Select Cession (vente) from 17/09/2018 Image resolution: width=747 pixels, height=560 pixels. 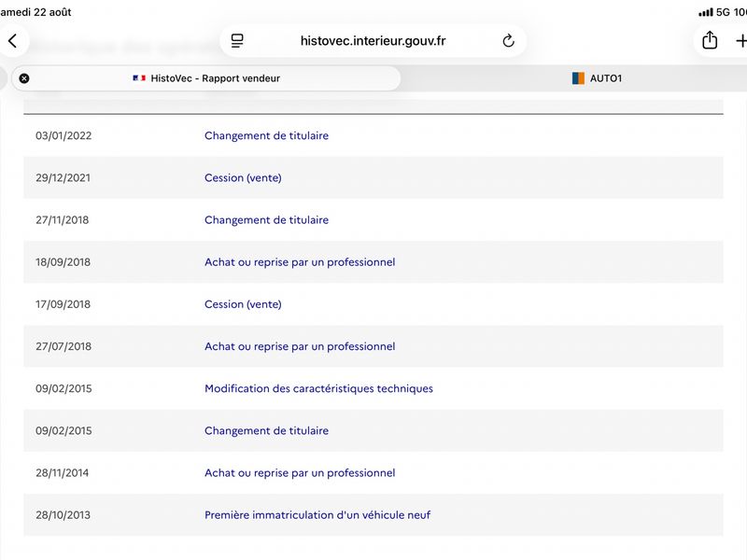243,304
